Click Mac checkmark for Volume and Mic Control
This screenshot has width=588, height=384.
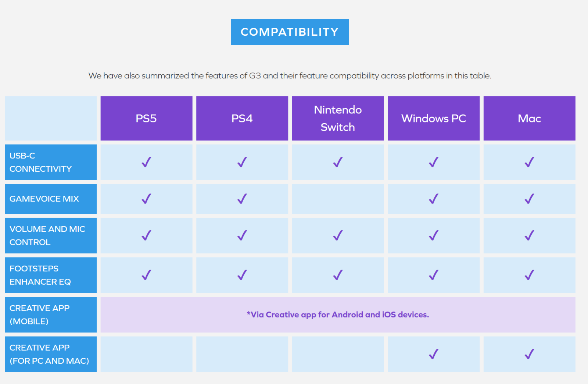[529, 235]
